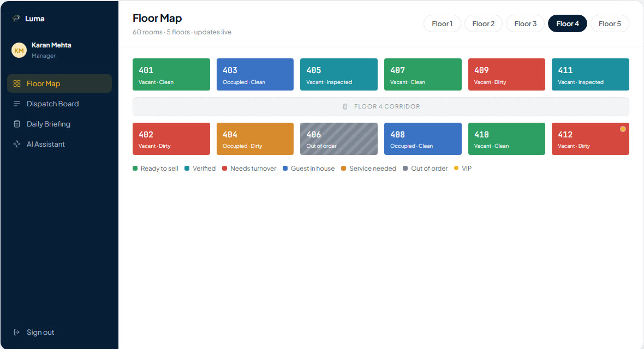Open the Floor Map page
This screenshot has height=349, width=644.
59,83
